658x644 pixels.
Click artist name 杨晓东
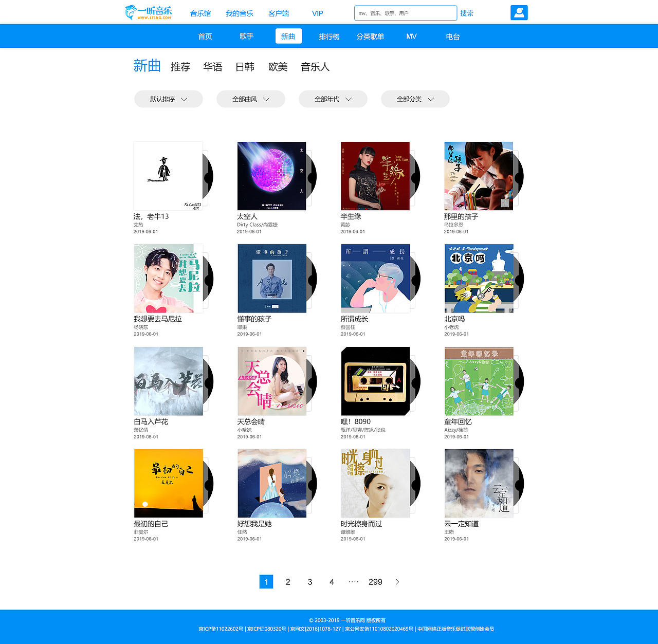pos(141,327)
